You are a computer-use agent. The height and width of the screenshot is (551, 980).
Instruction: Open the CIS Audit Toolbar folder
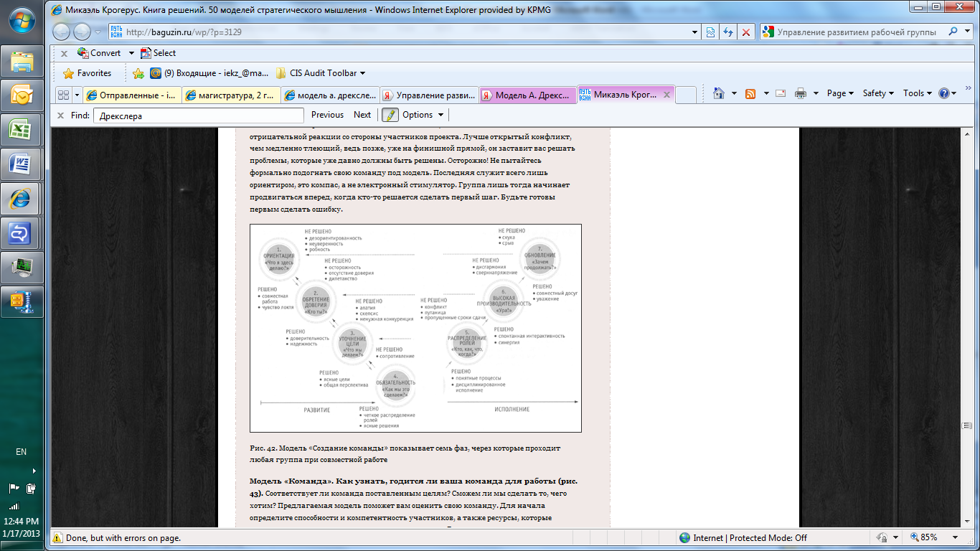pos(321,73)
